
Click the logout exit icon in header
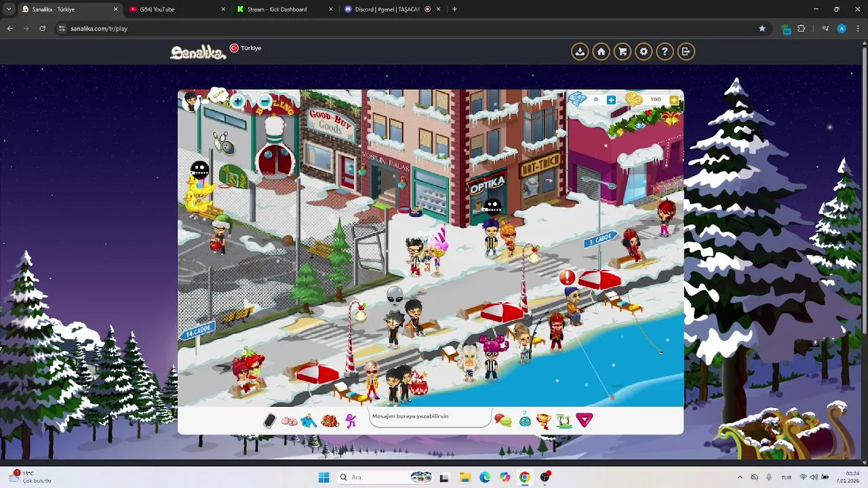(x=686, y=52)
